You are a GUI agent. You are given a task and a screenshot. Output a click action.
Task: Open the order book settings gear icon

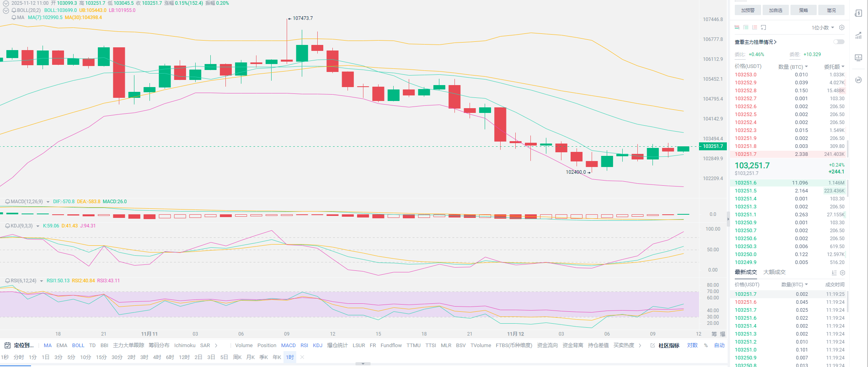pos(841,27)
